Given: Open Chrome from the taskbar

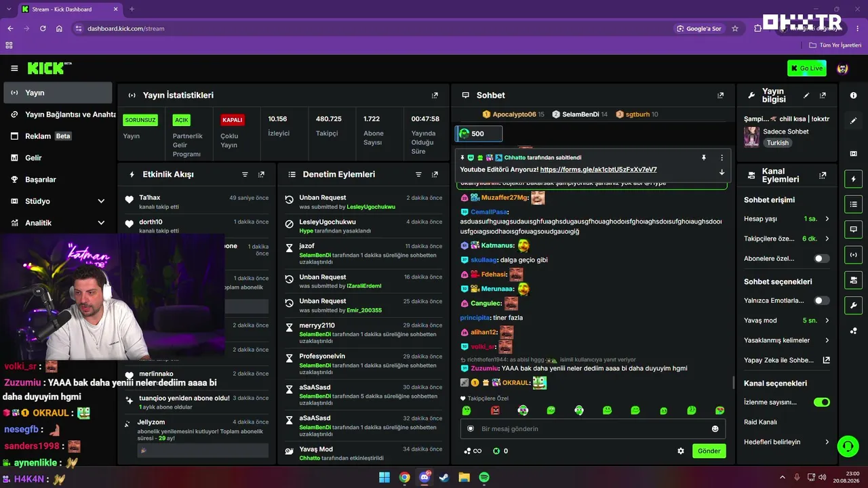Looking at the screenshot, I should 404,477.
